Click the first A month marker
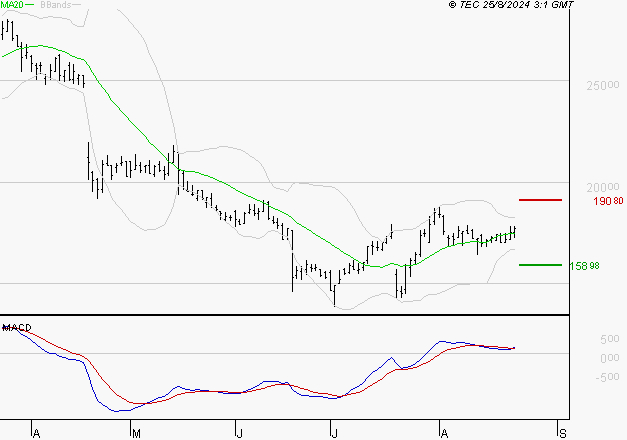The image size is (627, 440). point(36,434)
